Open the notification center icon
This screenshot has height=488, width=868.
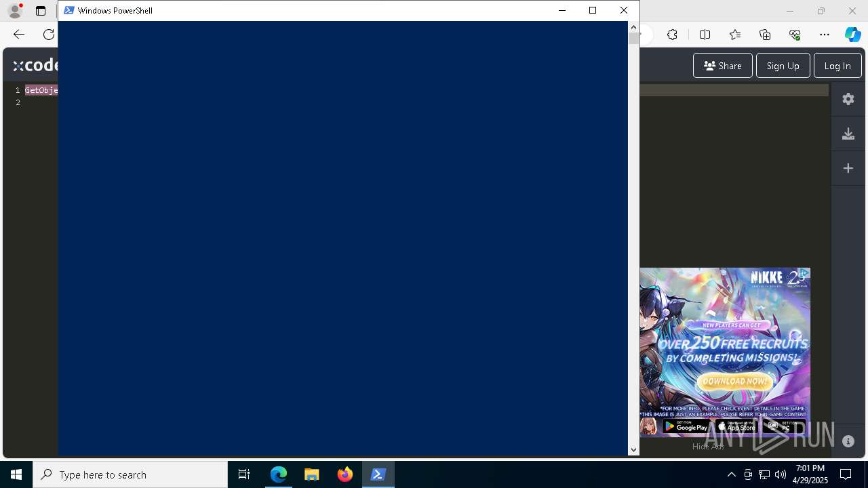[846, 474]
